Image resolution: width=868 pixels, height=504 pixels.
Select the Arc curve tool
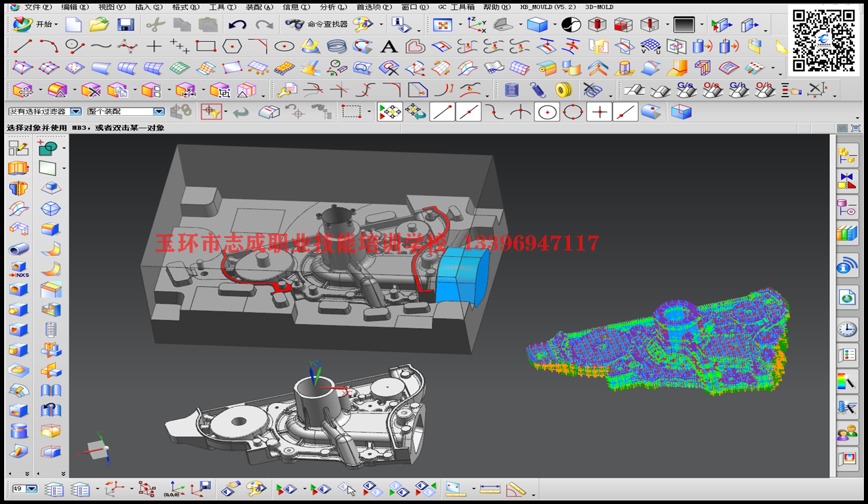(49, 46)
